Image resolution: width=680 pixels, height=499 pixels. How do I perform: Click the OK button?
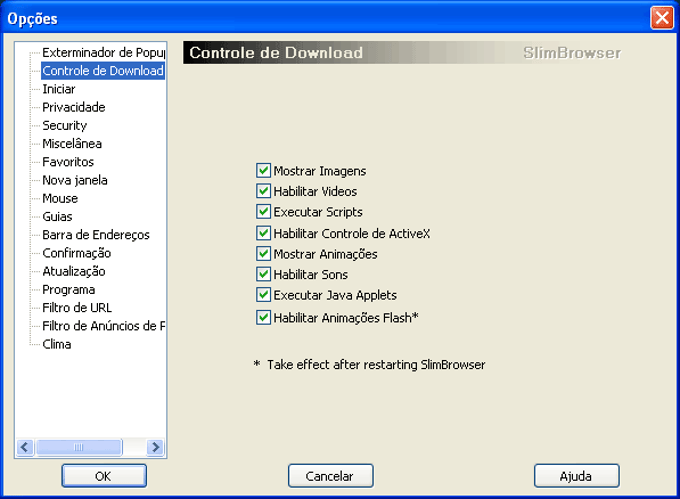click(103, 476)
